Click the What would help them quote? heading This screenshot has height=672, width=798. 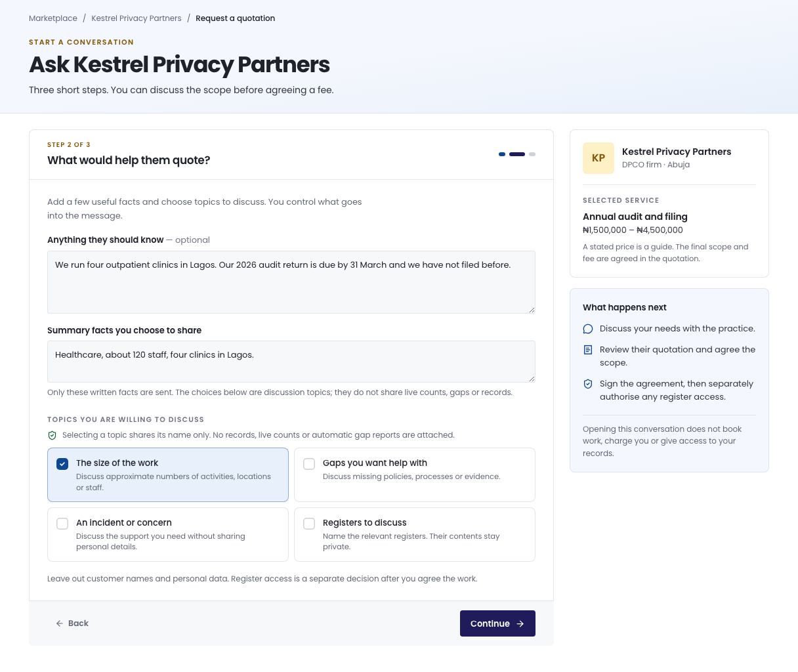[129, 160]
